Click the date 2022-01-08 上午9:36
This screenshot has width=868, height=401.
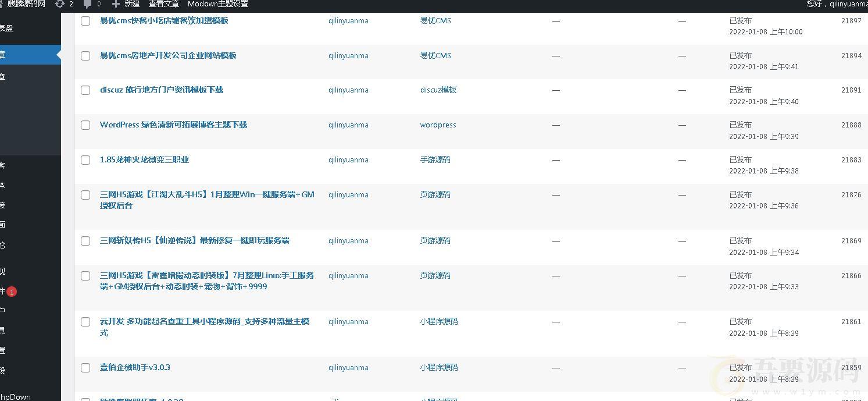[764, 206]
